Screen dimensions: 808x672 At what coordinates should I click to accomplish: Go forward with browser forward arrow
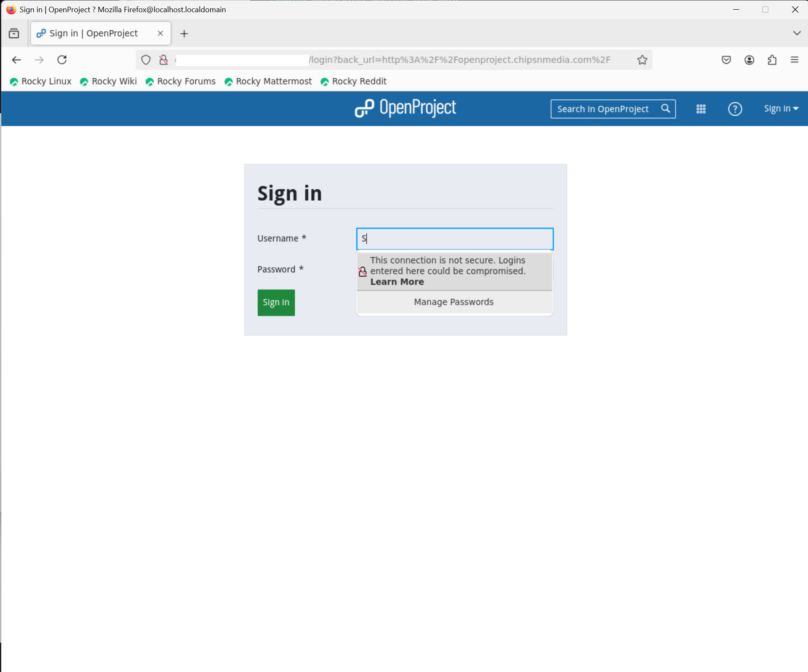tap(39, 60)
